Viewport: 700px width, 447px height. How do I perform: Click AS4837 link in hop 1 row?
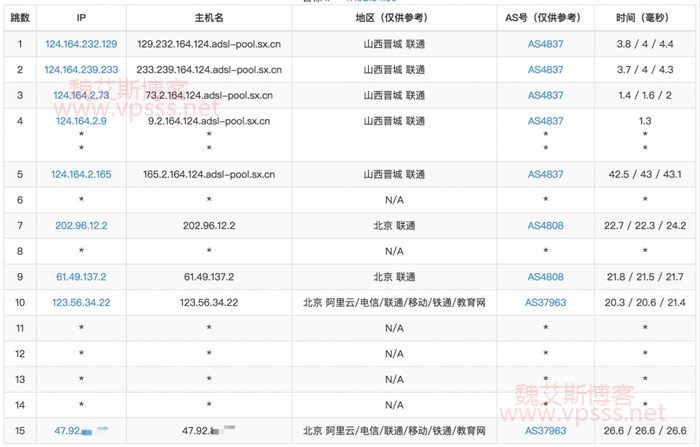[x=545, y=44]
